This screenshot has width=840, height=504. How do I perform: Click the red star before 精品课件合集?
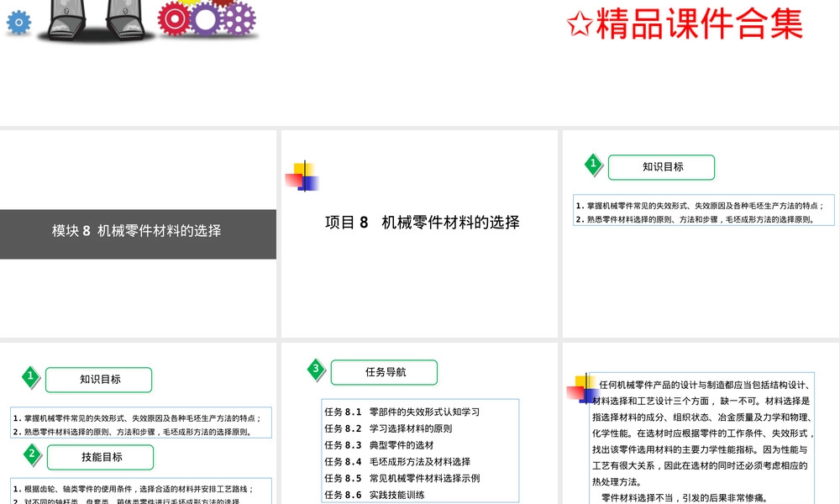580,24
